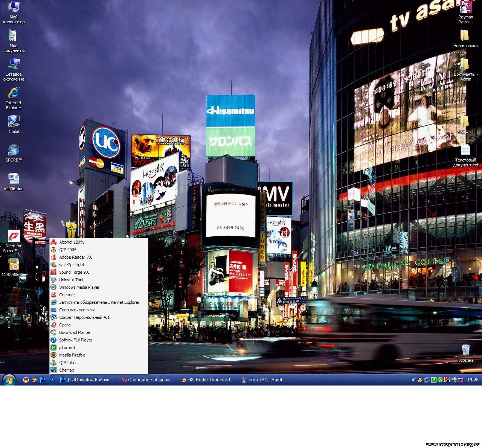
Task: Click the Russian flag language indicator
Action: (x=460, y=380)
